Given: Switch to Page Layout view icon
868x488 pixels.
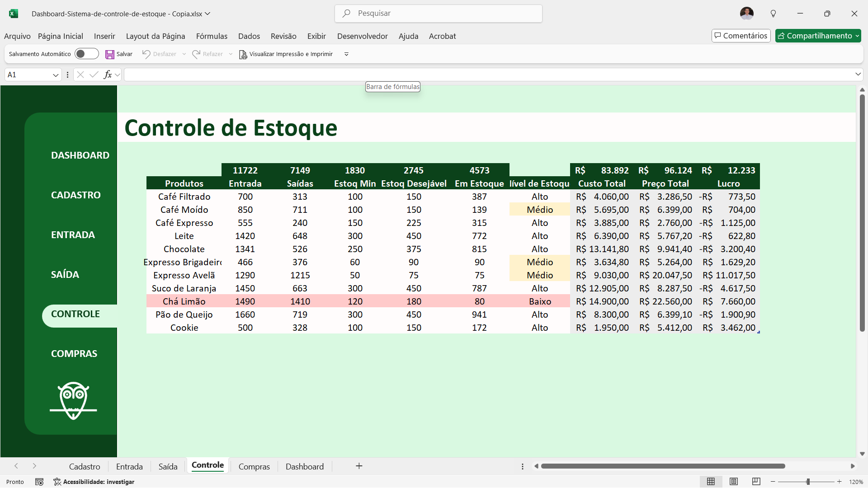Looking at the screenshot, I should point(734,482).
